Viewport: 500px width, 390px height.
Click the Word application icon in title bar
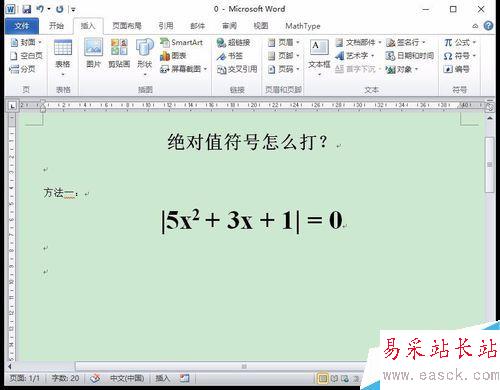click(x=10, y=9)
